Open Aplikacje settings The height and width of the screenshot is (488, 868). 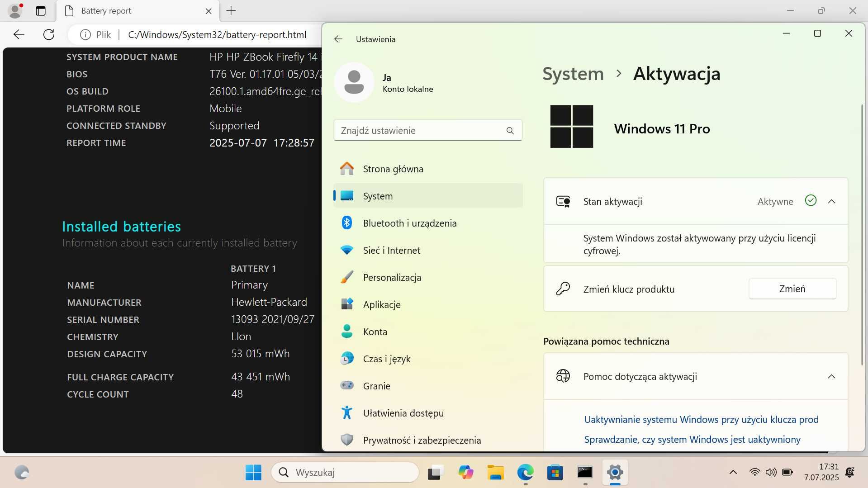[428, 304]
